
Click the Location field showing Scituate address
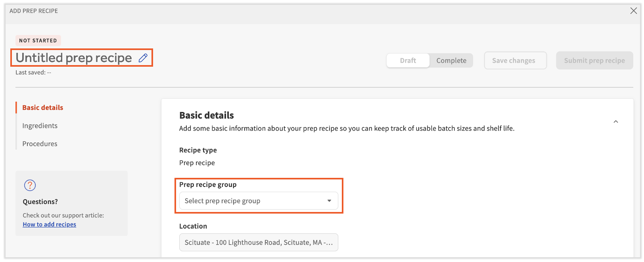[x=258, y=243]
